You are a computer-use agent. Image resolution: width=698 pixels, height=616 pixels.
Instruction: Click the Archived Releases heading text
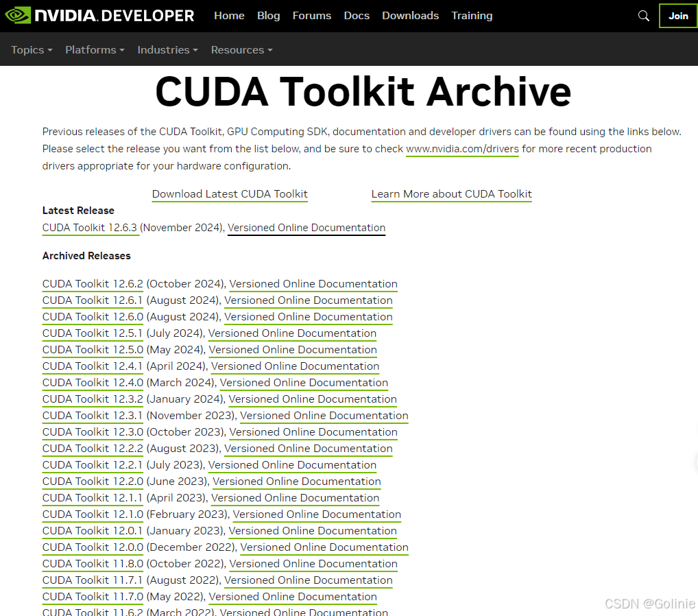pyautogui.click(x=86, y=256)
